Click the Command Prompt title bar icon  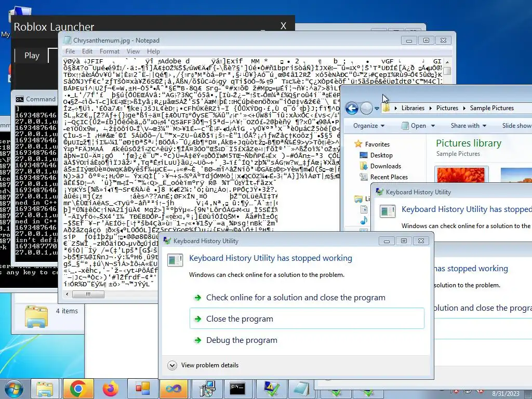[x=20, y=99]
